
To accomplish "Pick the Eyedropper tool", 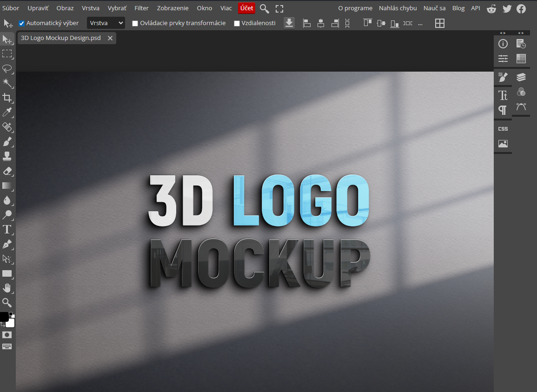I will 7,112.
